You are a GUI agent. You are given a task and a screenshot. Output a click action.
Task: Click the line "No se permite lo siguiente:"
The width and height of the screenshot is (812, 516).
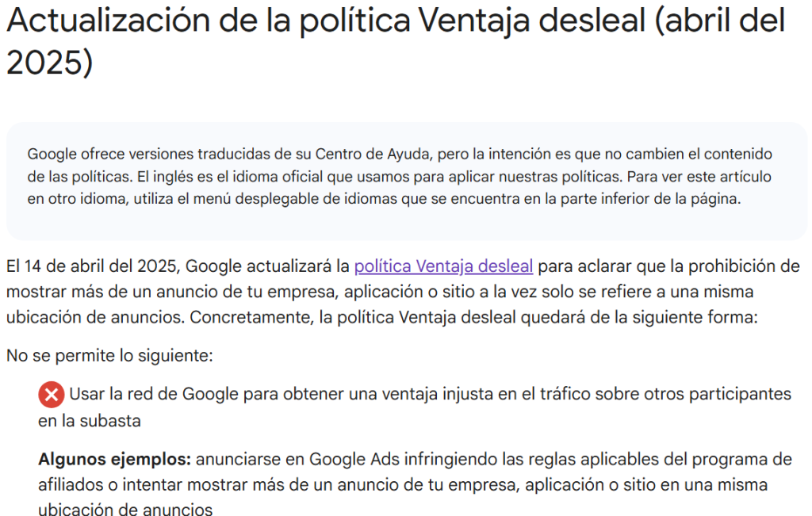[x=109, y=356]
